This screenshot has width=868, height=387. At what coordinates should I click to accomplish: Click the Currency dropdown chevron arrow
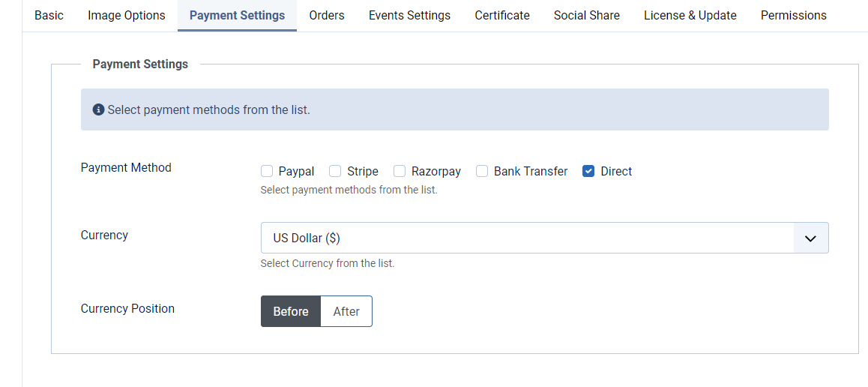coord(810,238)
